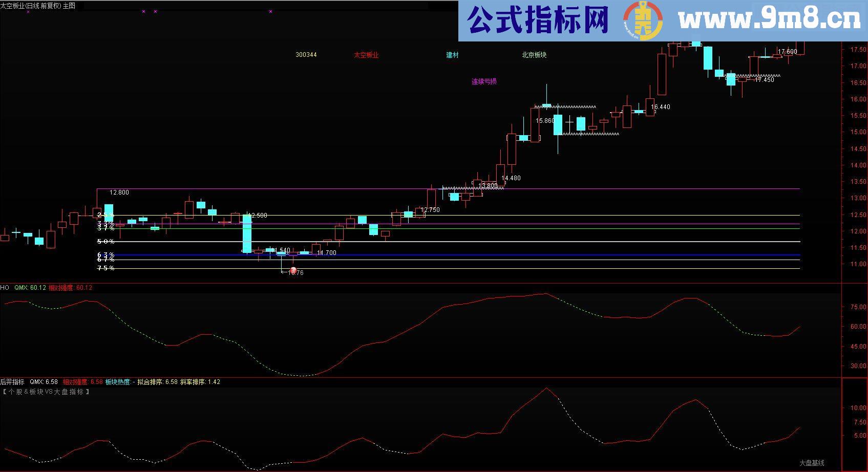
Task: Switch to the 建材 sector tab
Action: click(452, 55)
